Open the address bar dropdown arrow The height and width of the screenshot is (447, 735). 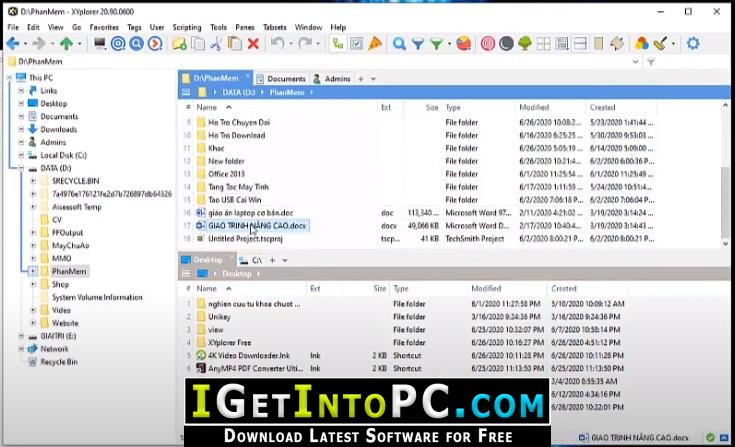(x=636, y=62)
